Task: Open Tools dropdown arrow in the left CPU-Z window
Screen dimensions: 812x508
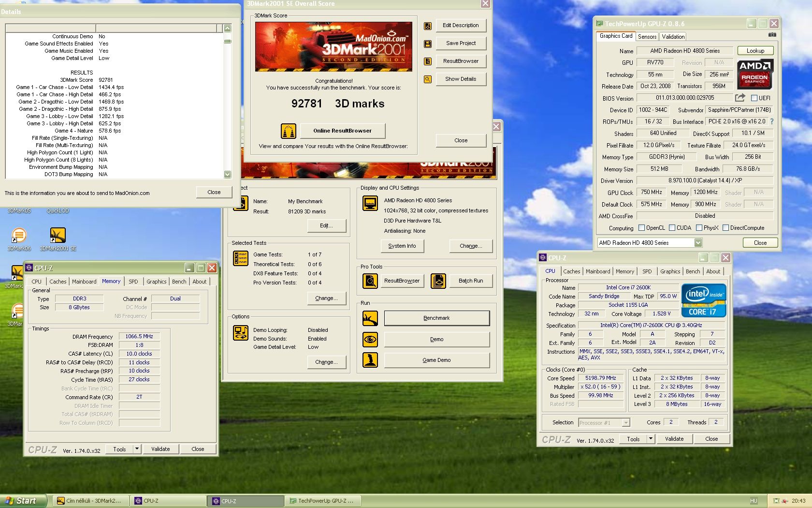Action: pyautogui.click(x=137, y=449)
